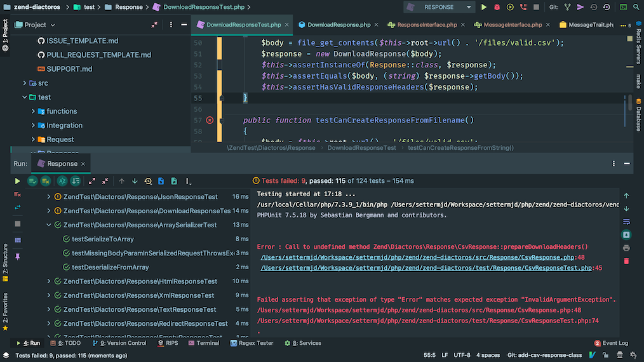Click the pin tab icon in Run sidebar
This screenshot has width=644, height=362.
pyautogui.click(x=17, y=257)
